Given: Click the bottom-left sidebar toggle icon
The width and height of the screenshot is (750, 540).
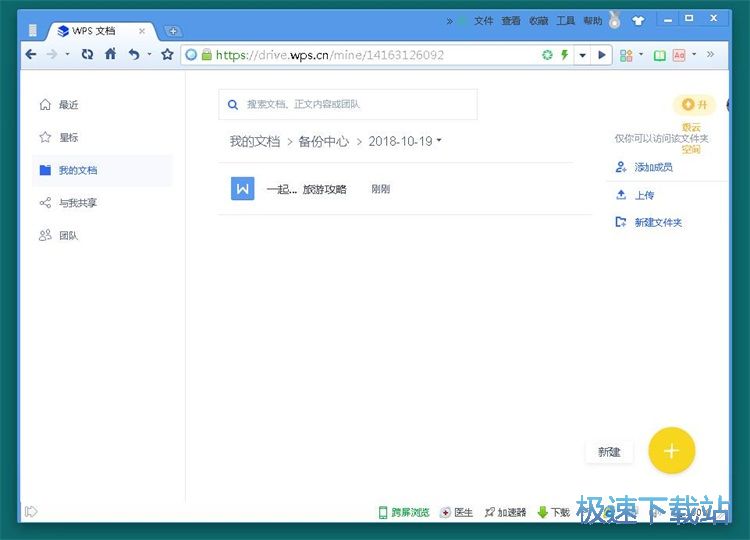Looking at the screenshot, I should coord(31,512).
